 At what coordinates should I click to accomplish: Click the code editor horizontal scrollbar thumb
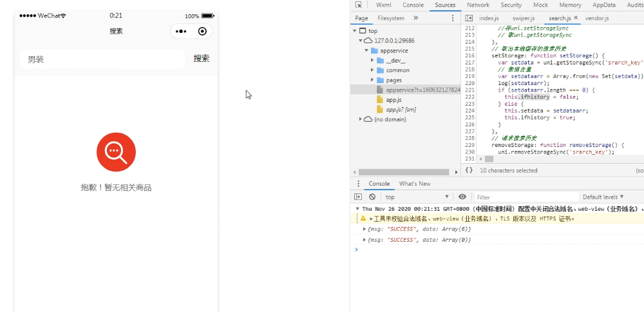[489, 159]
